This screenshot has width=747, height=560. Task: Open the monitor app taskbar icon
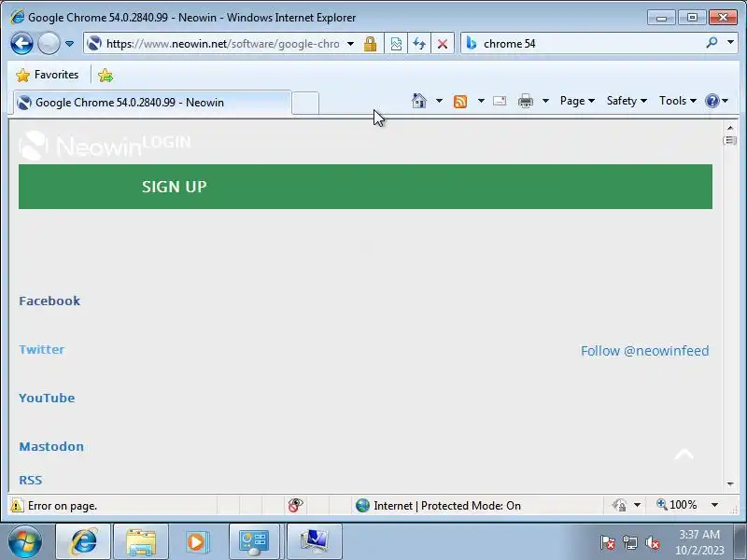pyautogui.click(x=315, y=541)
